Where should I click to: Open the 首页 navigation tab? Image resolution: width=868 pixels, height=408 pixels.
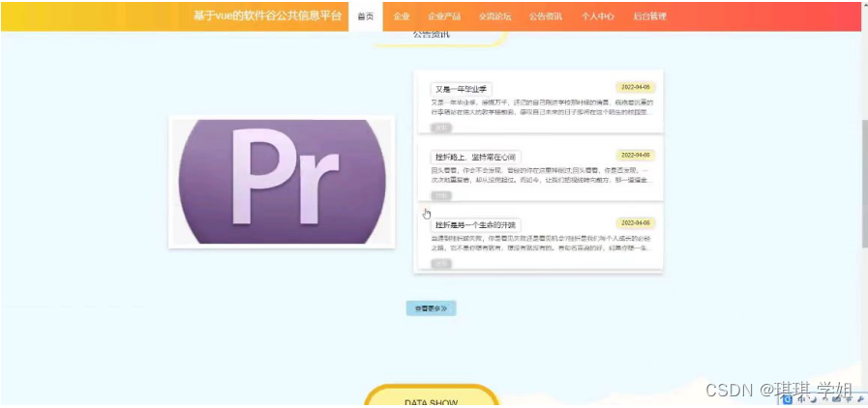(x=366, y=16)
